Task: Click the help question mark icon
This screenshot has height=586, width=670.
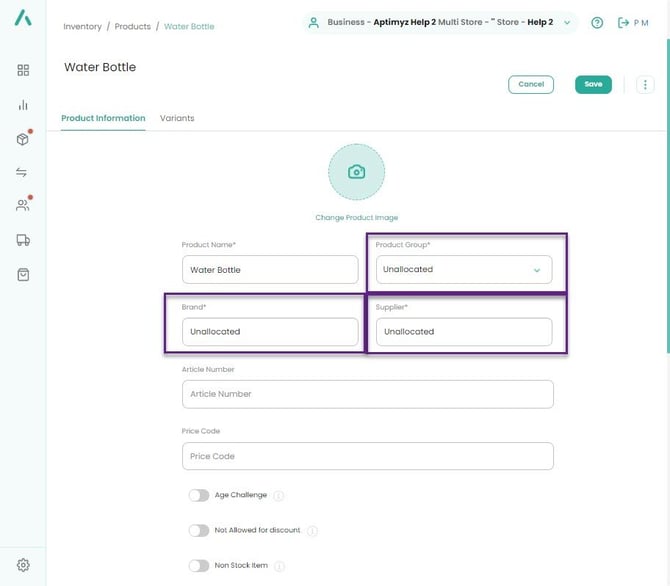Action: pos(597,23)
